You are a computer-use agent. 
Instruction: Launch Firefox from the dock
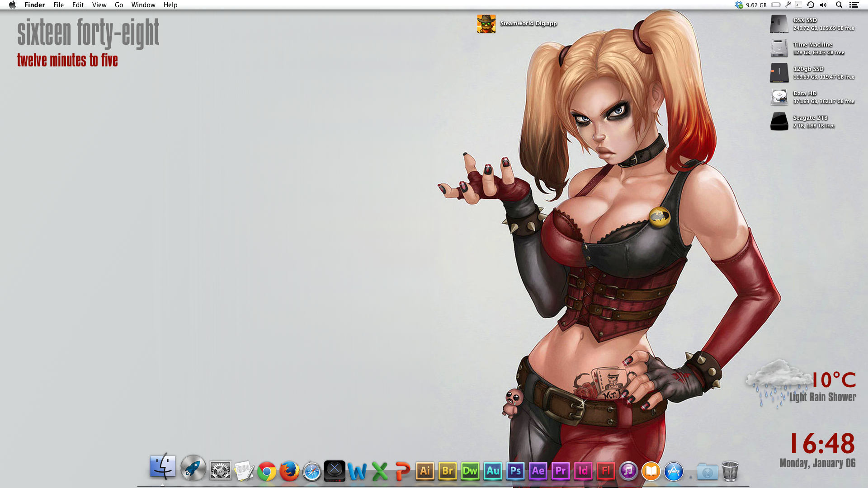(289, 471)
